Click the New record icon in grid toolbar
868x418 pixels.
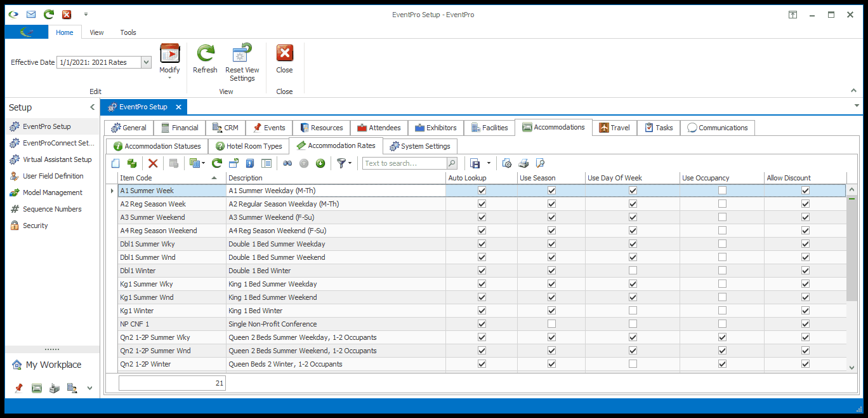(115, 163)
